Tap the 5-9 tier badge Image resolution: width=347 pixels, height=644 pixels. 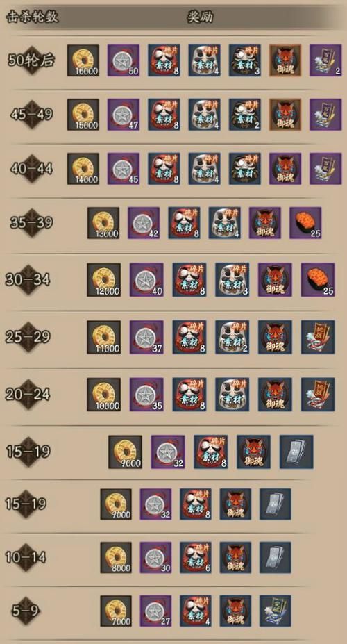click(26, 611)
